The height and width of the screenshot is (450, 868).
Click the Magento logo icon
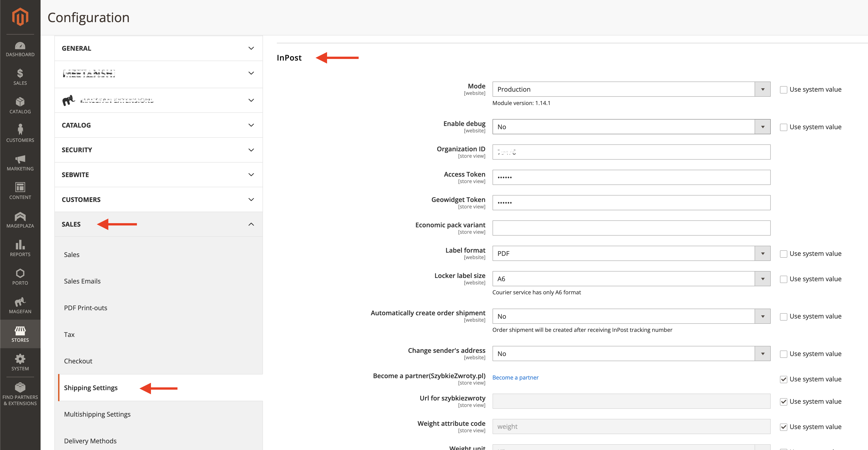(x=20, y=17)
